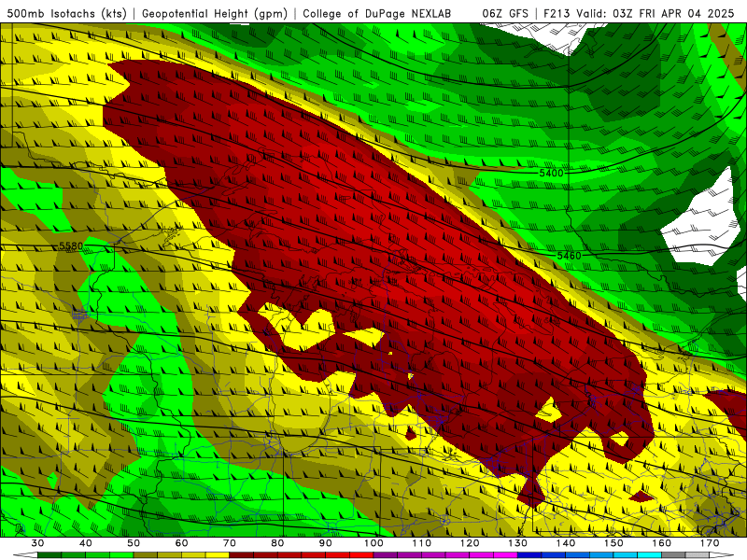Image resolution: width=747 pixels, height=560 pixels.
Task: Click the 30 value on the color scale
Action: click(37, 543)
